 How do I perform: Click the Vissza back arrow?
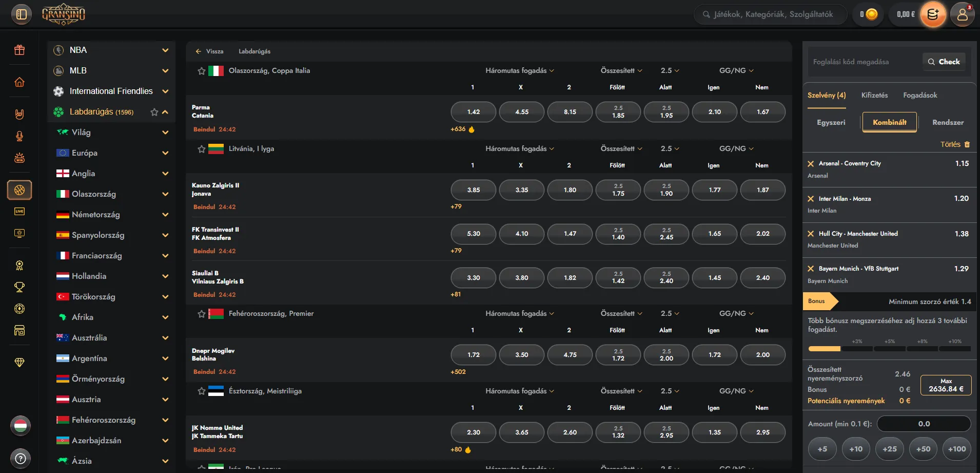[198, 51]
